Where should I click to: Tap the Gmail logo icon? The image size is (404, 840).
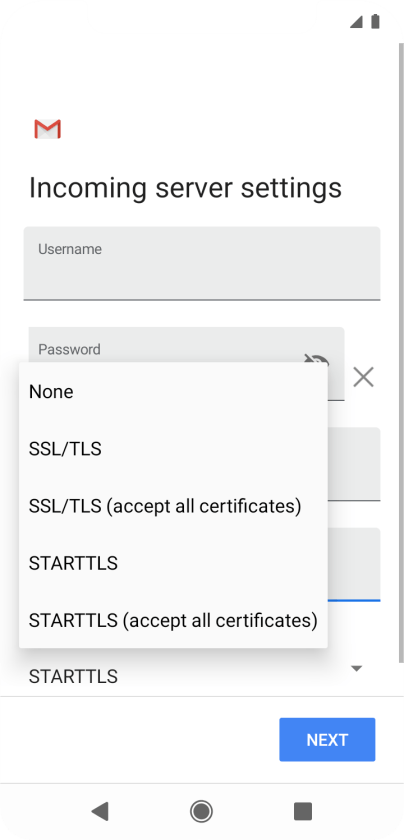[x=48, y=129]
